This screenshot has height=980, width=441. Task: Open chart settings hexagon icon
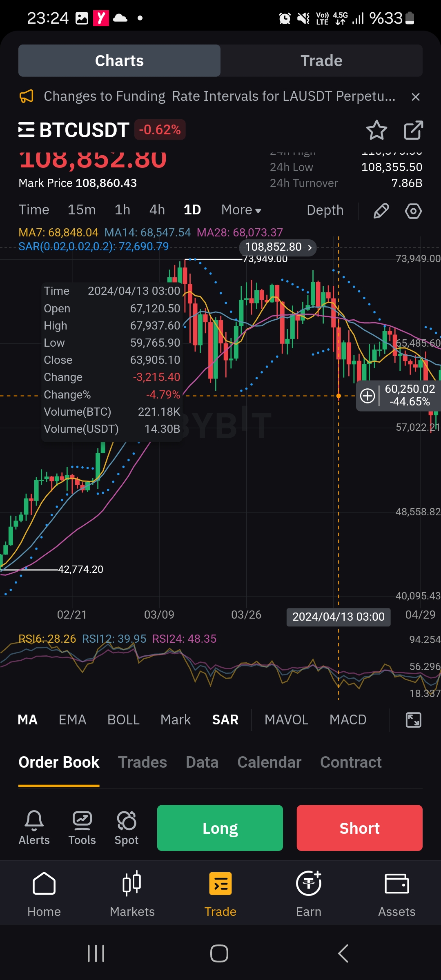(413, 211)
